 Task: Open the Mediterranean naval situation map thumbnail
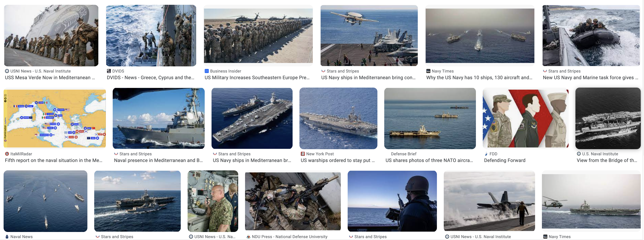point(55,119)
